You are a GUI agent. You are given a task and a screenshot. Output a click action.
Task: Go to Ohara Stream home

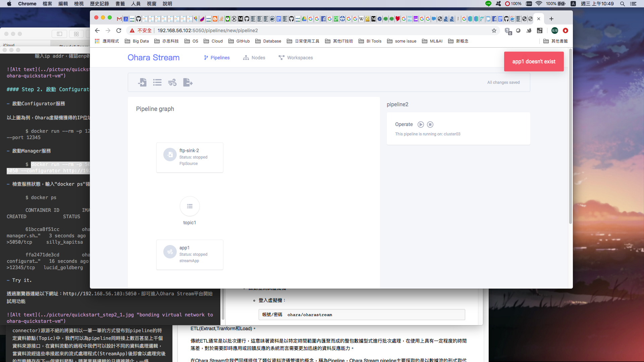click(x=154, y=58)
